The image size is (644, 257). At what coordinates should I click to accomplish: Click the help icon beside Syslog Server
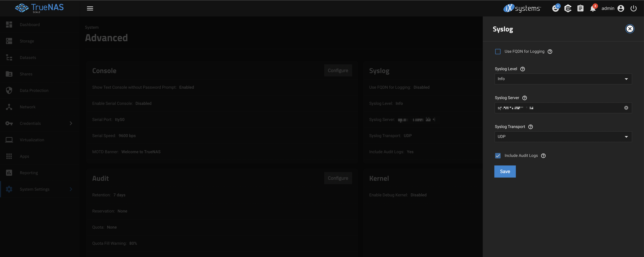(525, 98)
